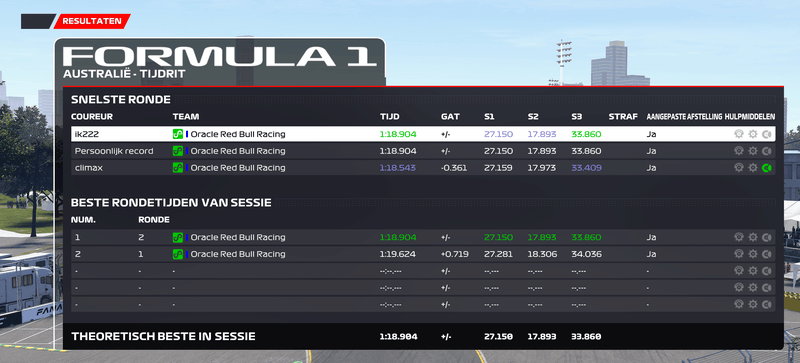The image size is (800, 363).
Task: Click the Theoretisch Beste In Sessie bar
Action: [x=423, y=336]
